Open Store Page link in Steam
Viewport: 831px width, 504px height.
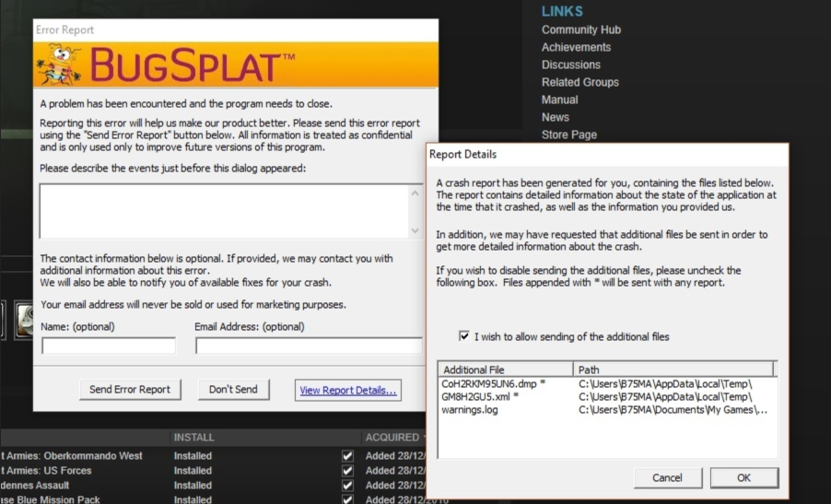568,135
